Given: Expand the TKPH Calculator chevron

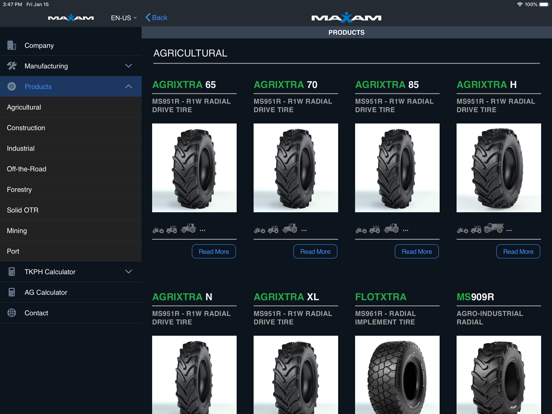Looking at the screenshot, I should tap(128, 271).
